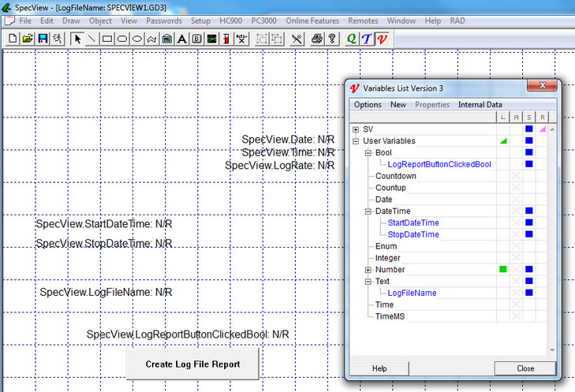This screenshot has width=575, height=392.
Task: Select the Line drawing tool
Action: tap(92, 39)
